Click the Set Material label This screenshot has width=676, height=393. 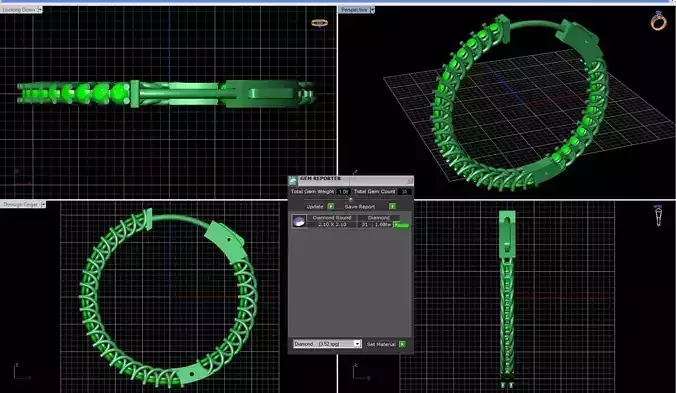tap(381, 344)
